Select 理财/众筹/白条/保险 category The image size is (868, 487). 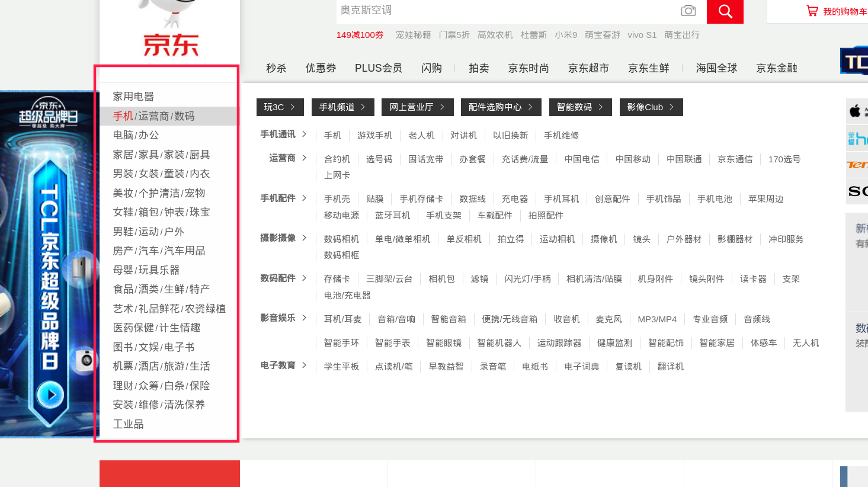click(x=161, y=386)
